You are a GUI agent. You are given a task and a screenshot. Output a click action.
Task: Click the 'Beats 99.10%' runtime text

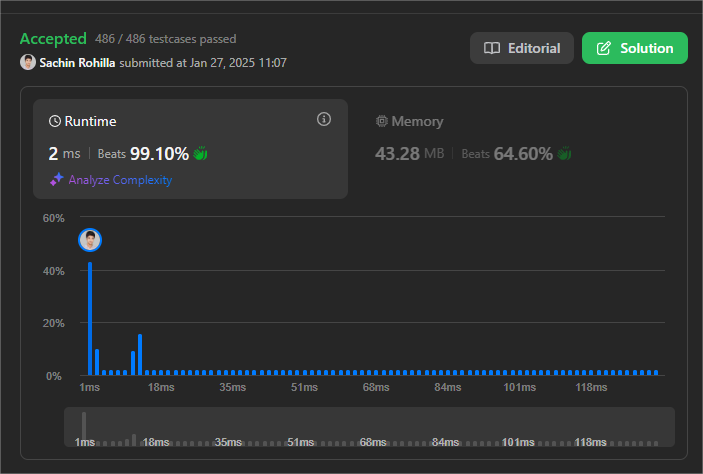143,154
